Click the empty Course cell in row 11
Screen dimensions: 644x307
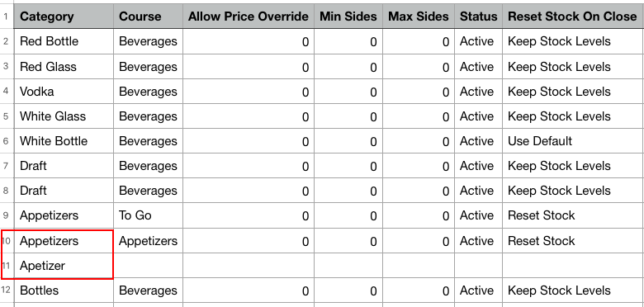(x=149, y=266)
